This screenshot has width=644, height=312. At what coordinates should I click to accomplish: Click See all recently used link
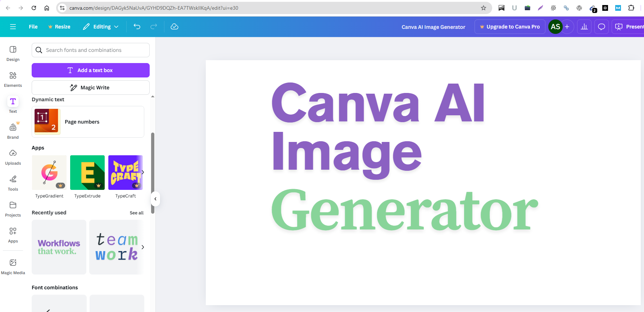tap(136, 213)
